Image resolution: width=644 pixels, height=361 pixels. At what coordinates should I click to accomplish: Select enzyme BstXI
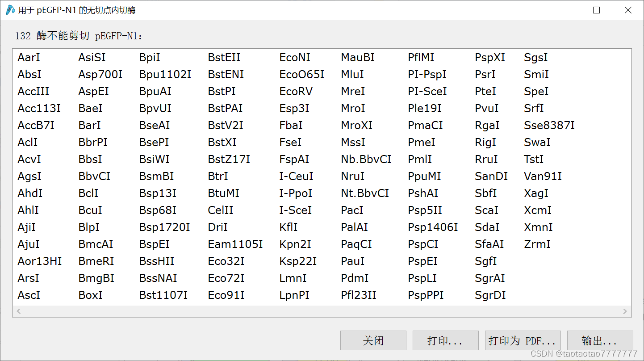pos(222,143)
